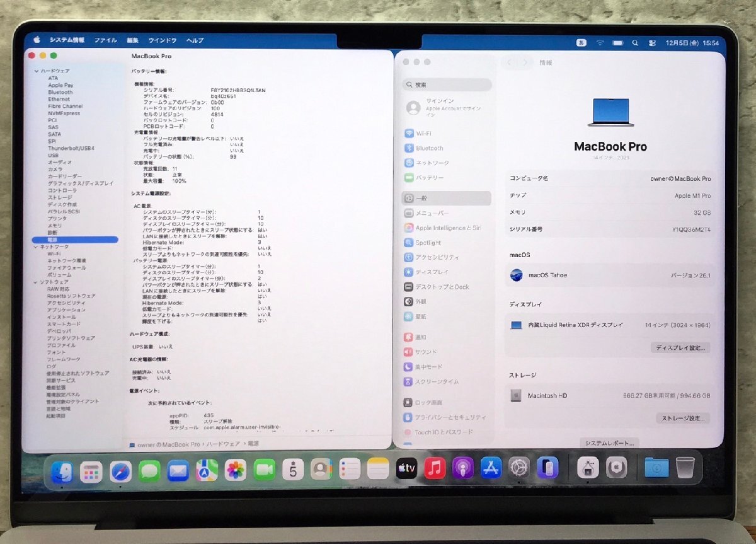Collapse the ハードウェア section in System Information
This screenshot has height=544, width=756.
point(37,71)
